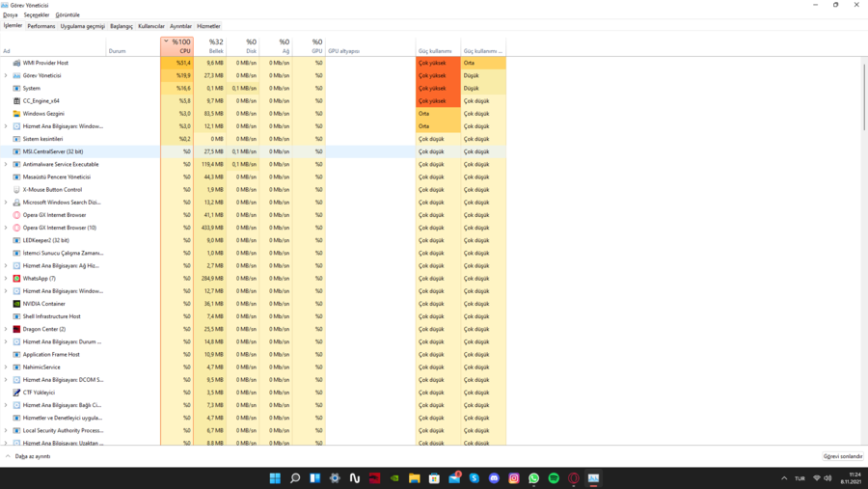Open the clock and date in taskbar

pyautogui.click(x=851, y=478)
